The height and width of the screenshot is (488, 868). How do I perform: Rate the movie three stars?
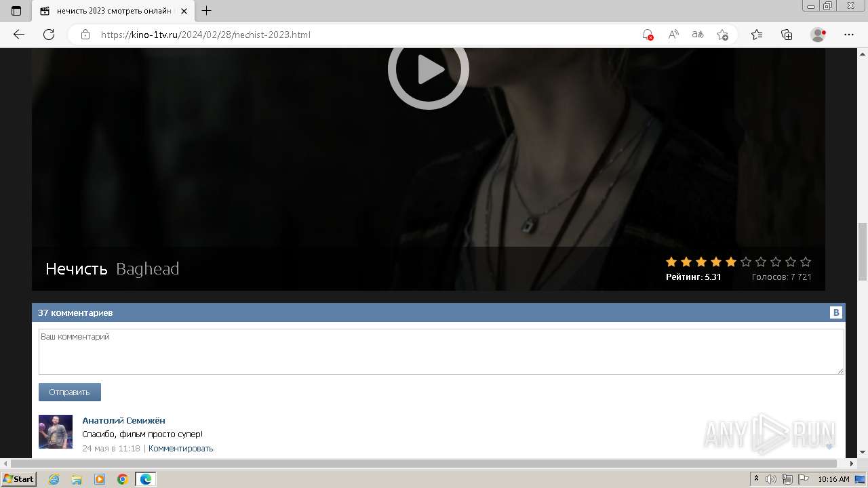pos(701,262)
